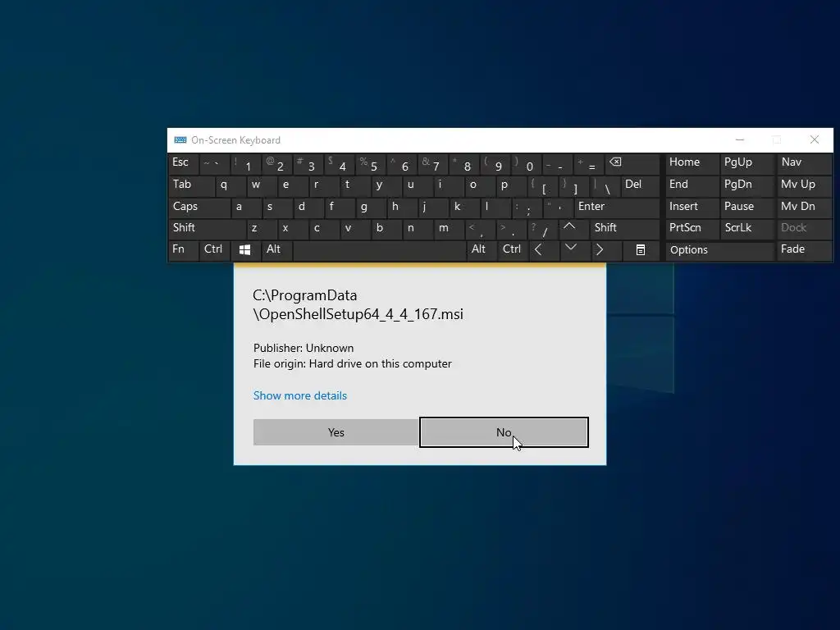This screenshot has height=630, width=840.
Task: Click the number 5 key
Action: tap(370, 163)
